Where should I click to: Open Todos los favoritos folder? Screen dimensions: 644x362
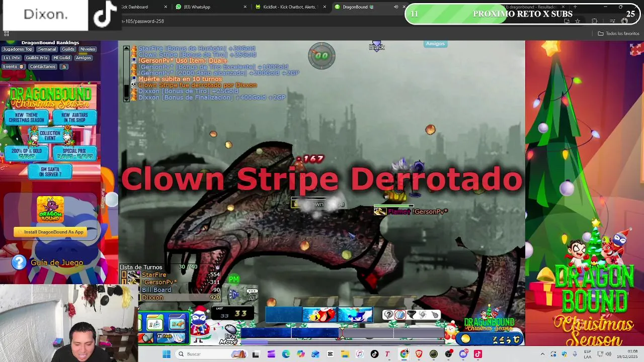[x=618, y=34]
